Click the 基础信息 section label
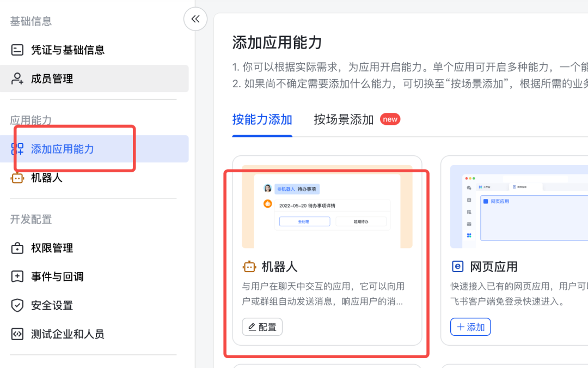 click(x=30, y=21)
